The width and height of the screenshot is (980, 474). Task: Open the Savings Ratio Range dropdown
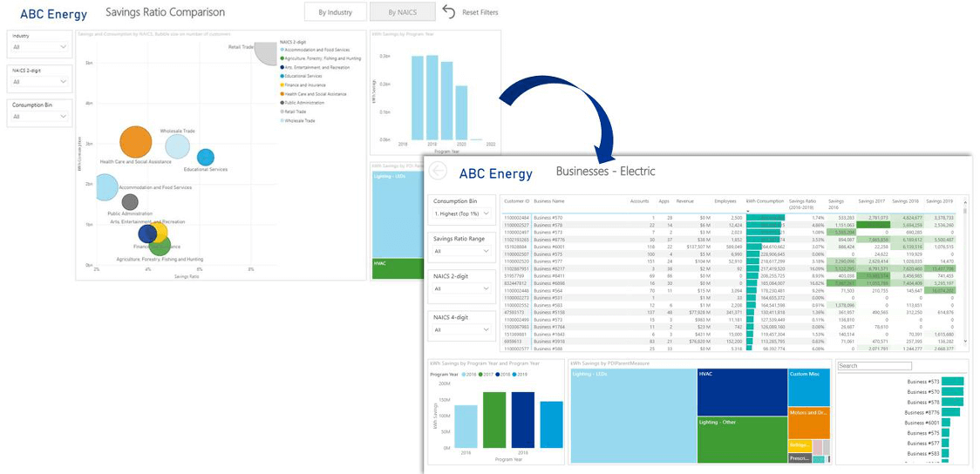point(463,251)
